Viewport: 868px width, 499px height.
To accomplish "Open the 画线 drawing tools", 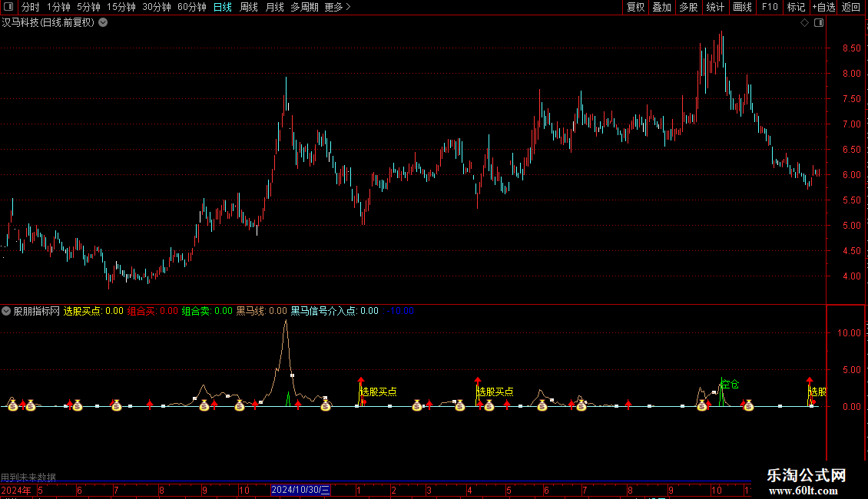I will tap(742, 7).
